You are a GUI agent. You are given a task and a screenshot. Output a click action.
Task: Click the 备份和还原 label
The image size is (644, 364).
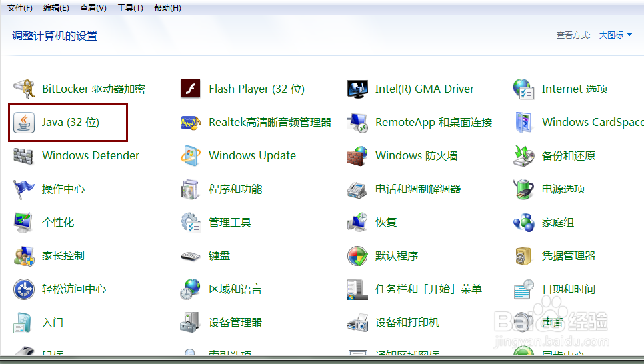(569, 156)
